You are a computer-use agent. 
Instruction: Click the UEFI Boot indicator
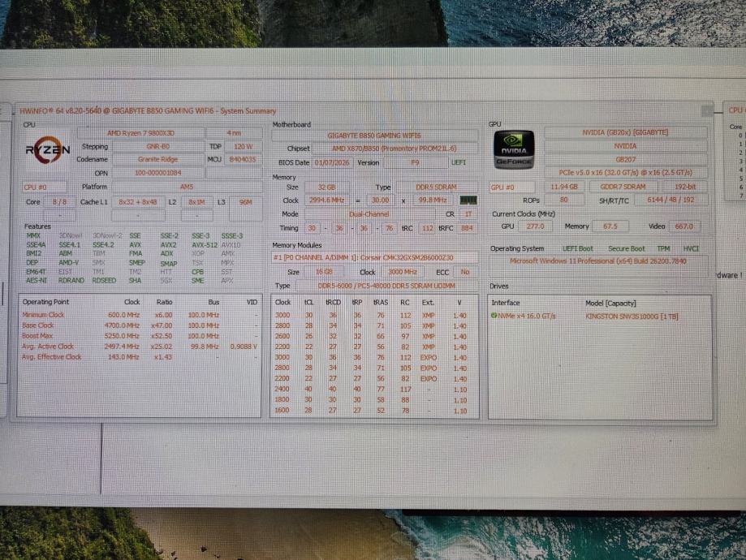(578, 248)
